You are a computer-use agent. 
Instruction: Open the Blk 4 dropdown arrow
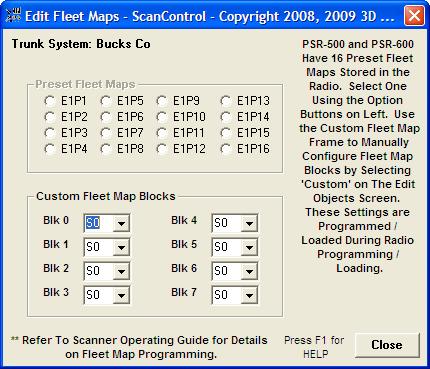(x=249, y=223)
